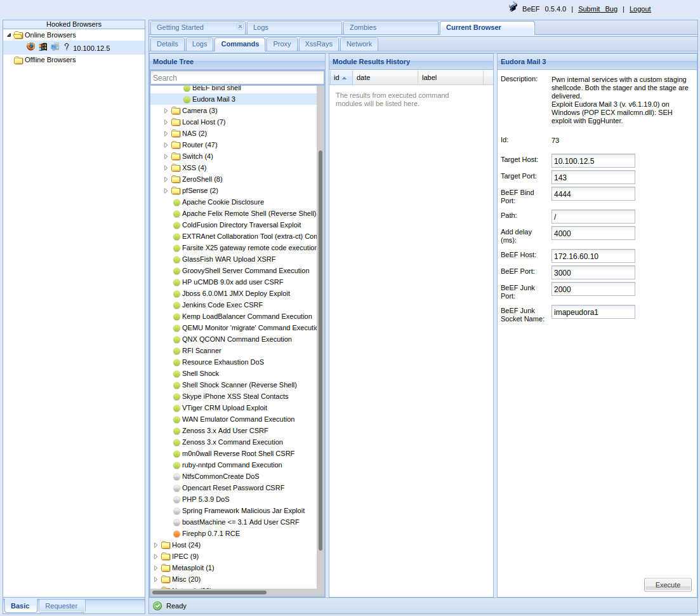
Task: Click the BeEF Junk Socket Name field
Action: (593, 312)
